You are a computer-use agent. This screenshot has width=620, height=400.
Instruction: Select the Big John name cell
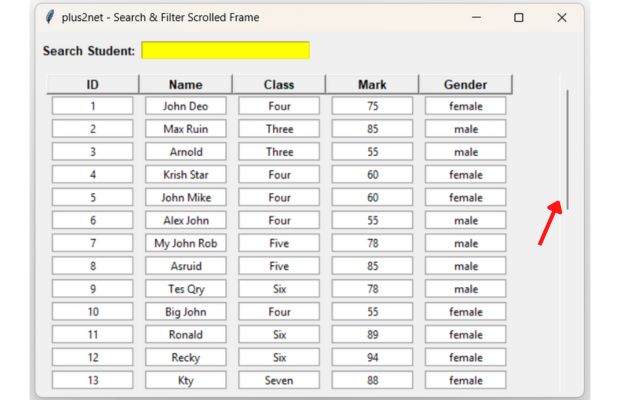[186, 312]
